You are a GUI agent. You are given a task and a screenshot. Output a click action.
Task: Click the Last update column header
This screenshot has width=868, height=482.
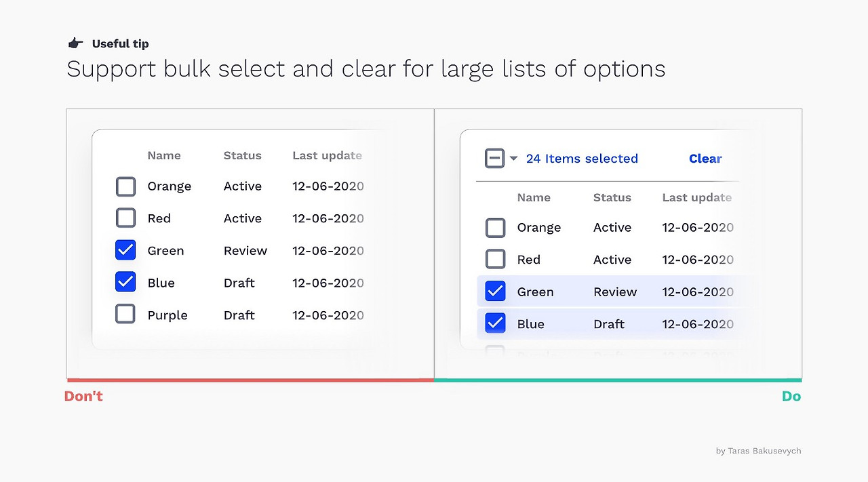pyautogui.click(x=327, y=155)
